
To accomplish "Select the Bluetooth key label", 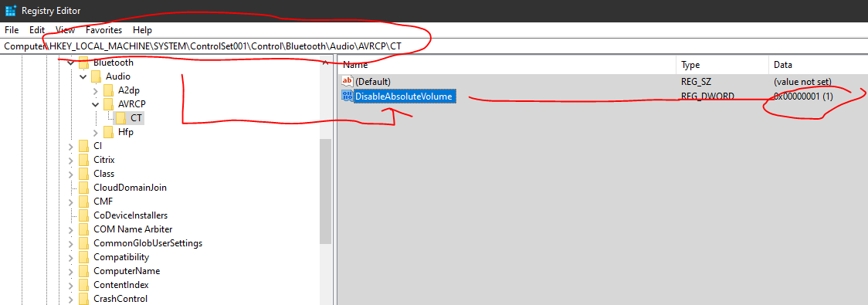I will click(114, 63).
